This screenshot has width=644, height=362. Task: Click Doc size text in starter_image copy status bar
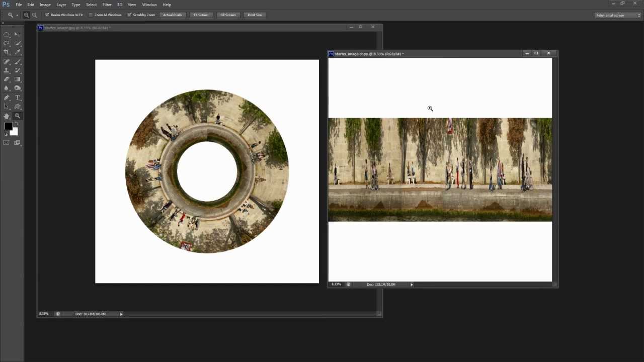click(x=381, y=285)
